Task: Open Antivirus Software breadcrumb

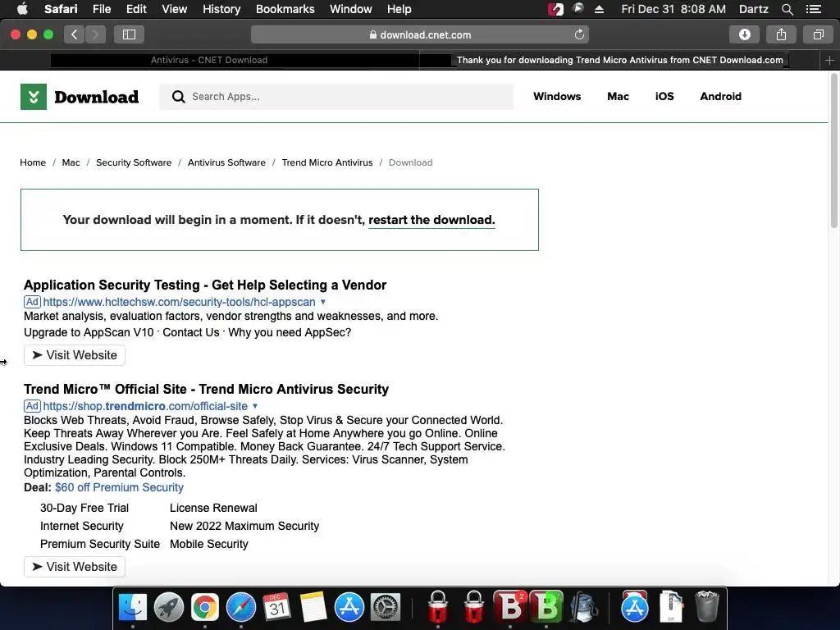Action: [x=226, y=162]
